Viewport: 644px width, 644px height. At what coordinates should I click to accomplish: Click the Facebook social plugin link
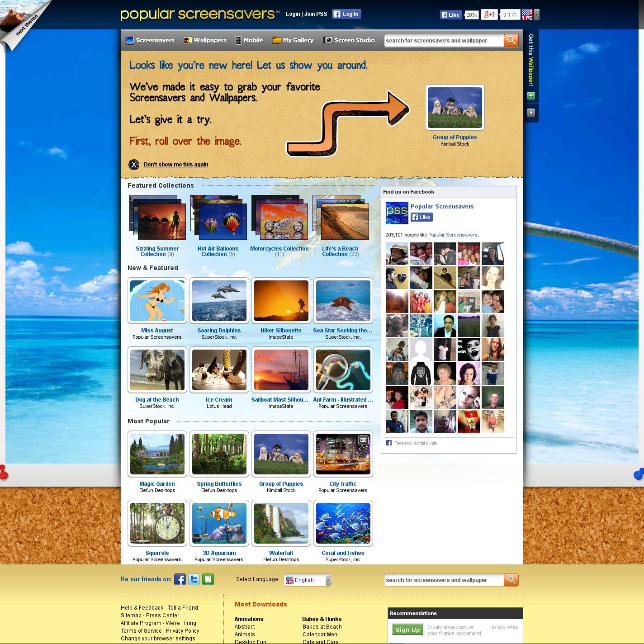click(x=416, y=443)
